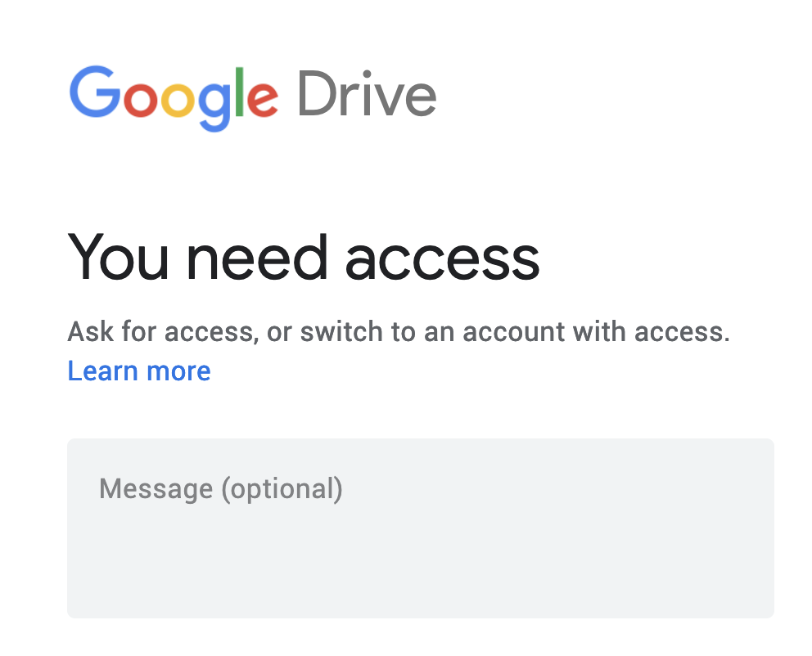
Task: Select the Message placeholder text
Action: click(x=220, y=488)
